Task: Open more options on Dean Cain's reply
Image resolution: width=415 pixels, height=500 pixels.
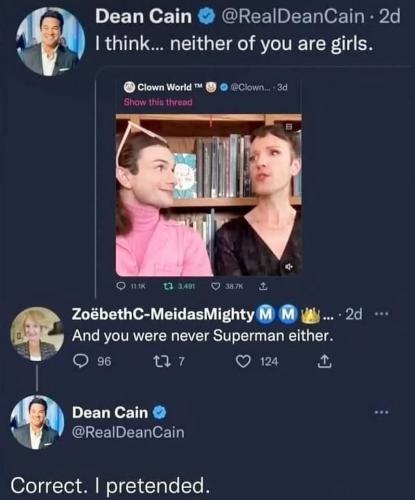Action: coord(381,412)
